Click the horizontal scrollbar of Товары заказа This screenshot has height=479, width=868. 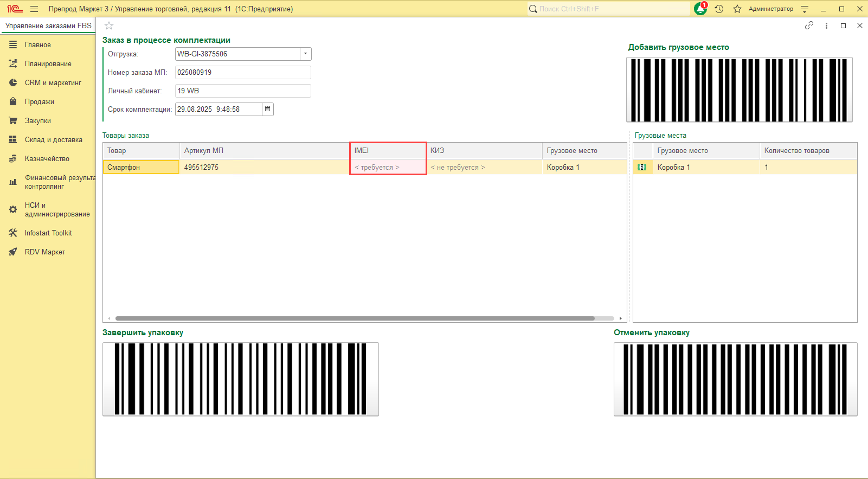[x=355, y=318]
